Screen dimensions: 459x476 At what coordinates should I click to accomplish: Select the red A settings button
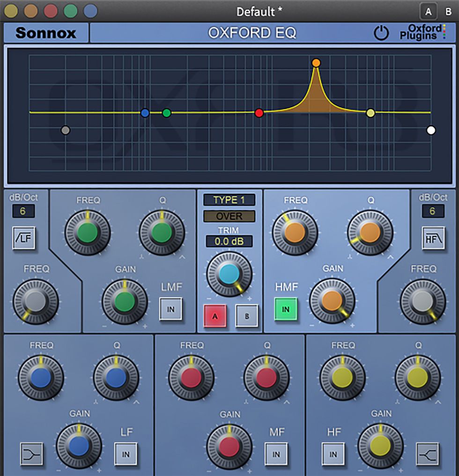click(x=215, y=316)
